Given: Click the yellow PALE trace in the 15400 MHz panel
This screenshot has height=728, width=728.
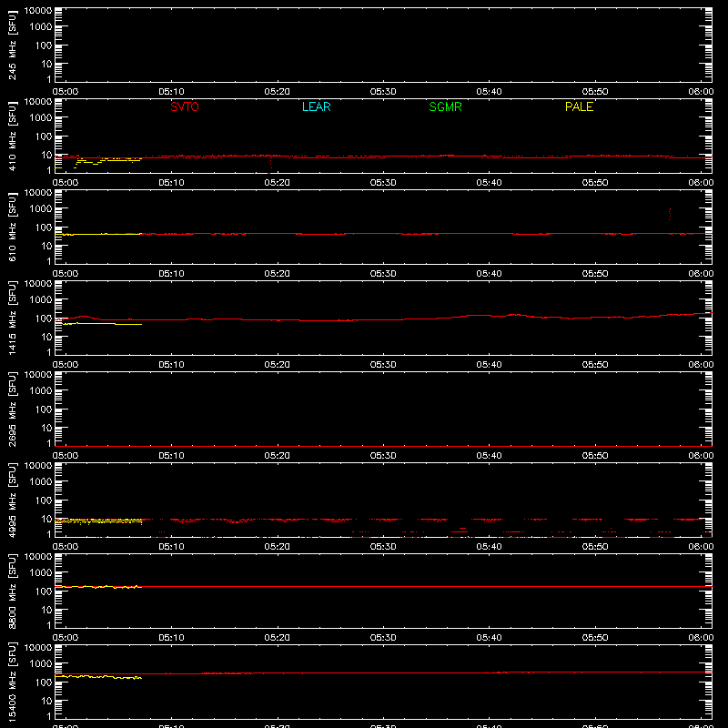Looking at the screenshot, I should click(x=98, y=677).
